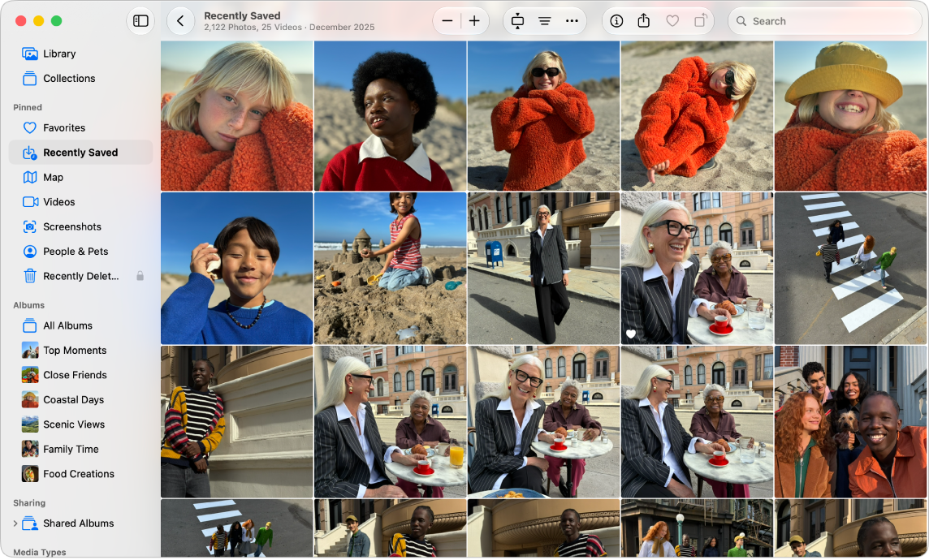Click the Pinned section header
The width and height of the screenshot is (929, 560).
(x=28, y=108)
